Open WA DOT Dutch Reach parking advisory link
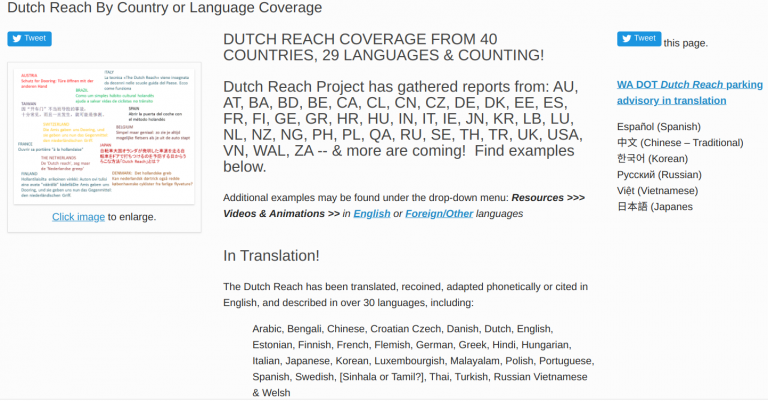The width and height of the screenshot is (768, 401). click(x=689, y=92)
